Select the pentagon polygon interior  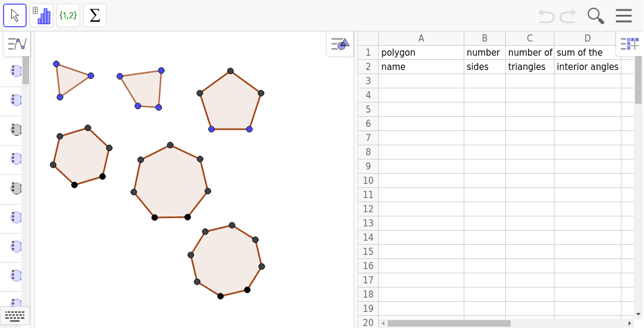231,104
